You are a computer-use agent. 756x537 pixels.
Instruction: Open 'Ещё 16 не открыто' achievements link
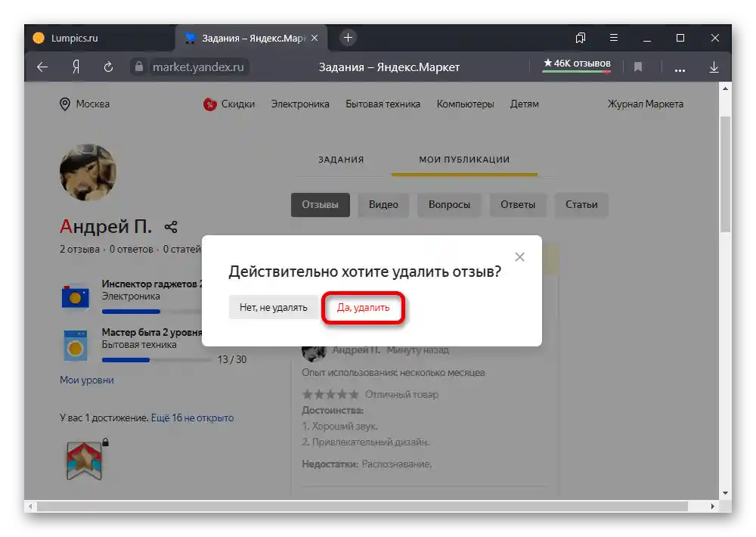(x=192, y=417)
